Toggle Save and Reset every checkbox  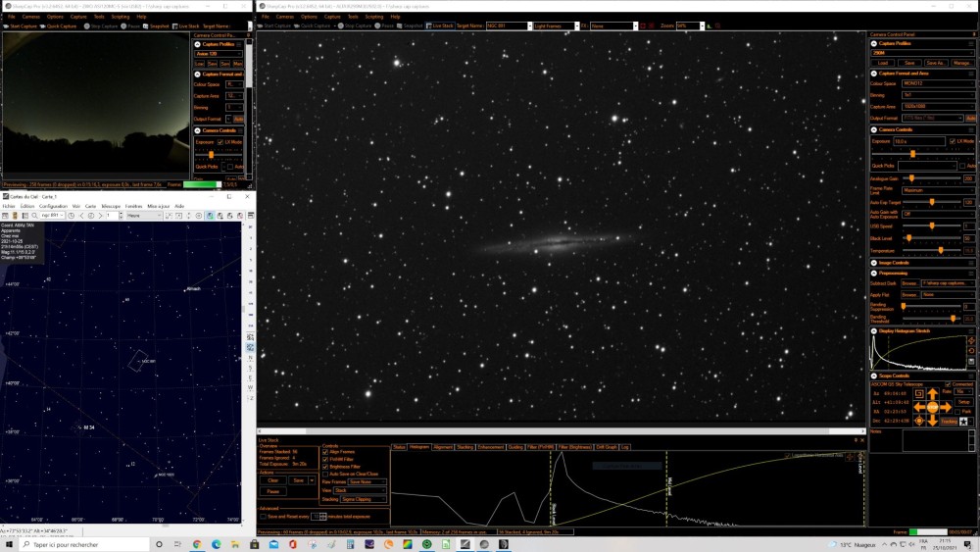pyautogui.click(x=263, y=517)
